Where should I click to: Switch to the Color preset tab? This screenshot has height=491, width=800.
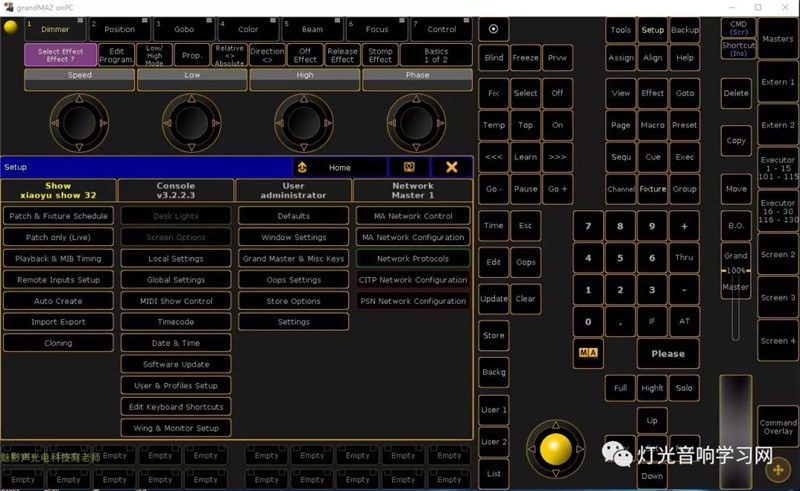point(248,29)
